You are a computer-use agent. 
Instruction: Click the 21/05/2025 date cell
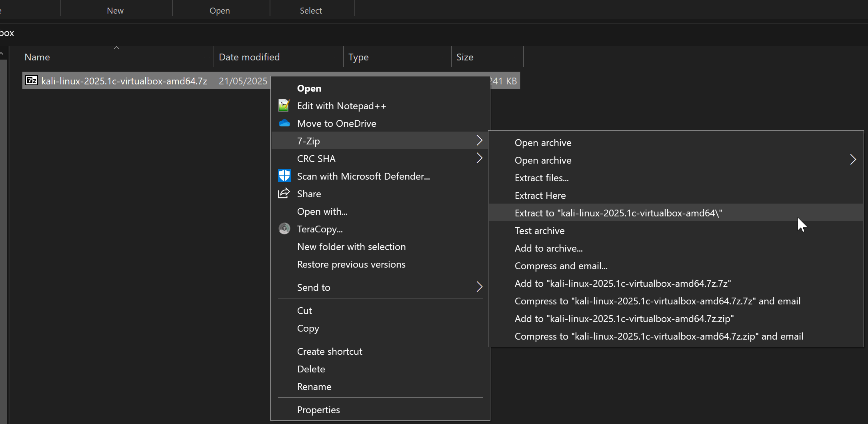[x=243, y=81]
